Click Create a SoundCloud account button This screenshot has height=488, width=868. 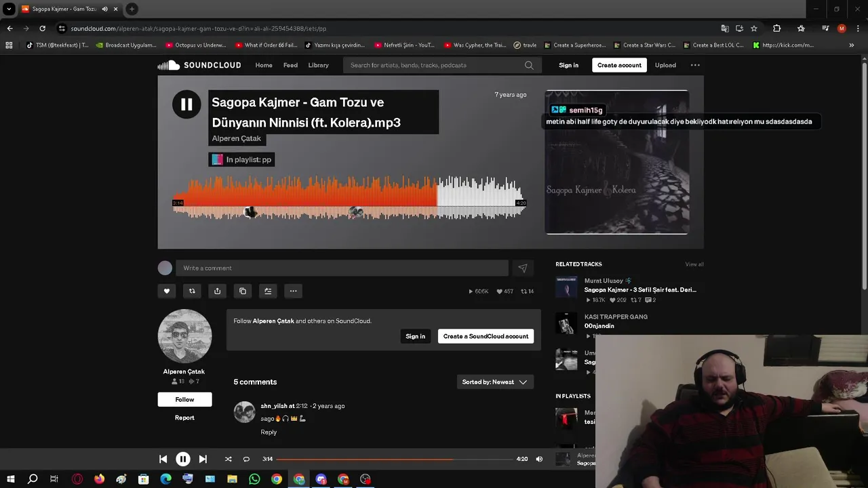(486, 336)
